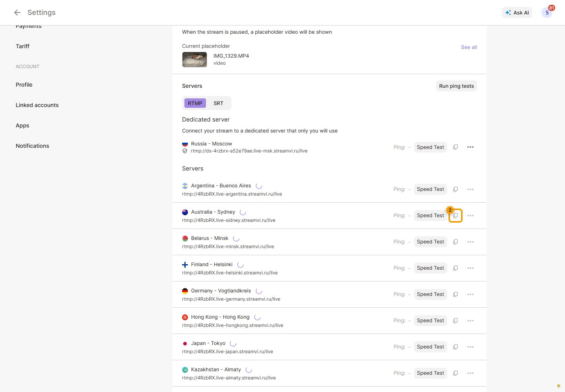Copy the Kazakhstan - Almaty server URL
Viewport: 565px width, 392px height.
(x=456, y=373)
